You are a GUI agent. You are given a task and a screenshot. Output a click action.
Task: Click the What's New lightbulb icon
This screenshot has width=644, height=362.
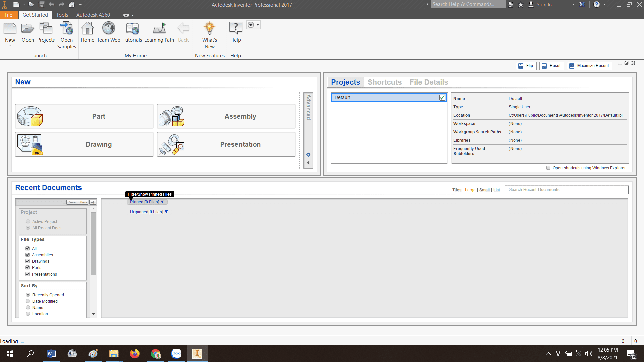[210, 29]
